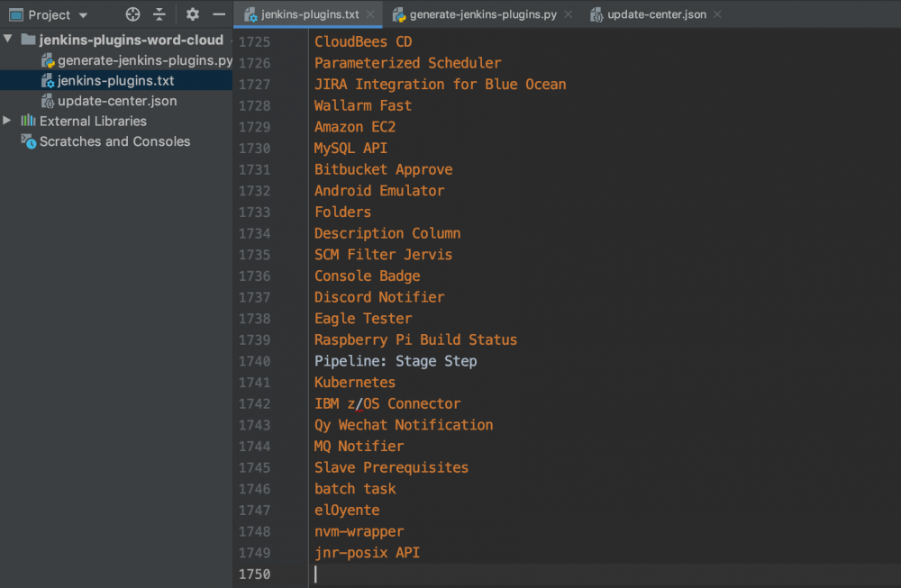Collapse the jenkins-plugins-word-cloud folder

tap(9, 40)
